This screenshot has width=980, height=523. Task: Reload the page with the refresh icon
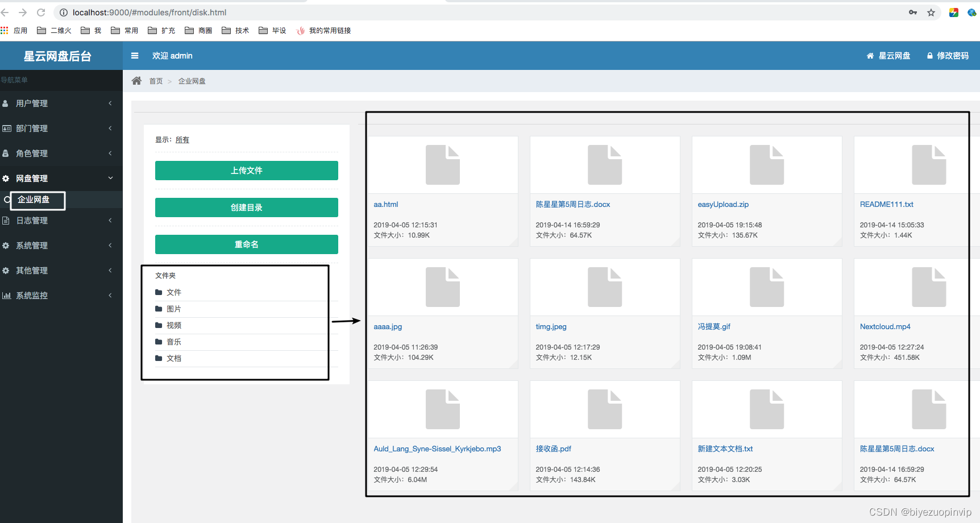[41, 13]
